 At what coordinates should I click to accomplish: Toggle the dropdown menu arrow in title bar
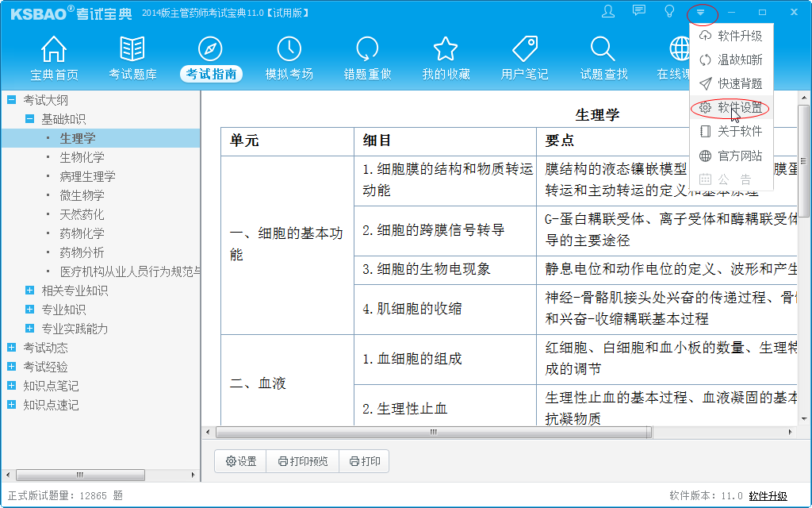click(x=701, y=12)
